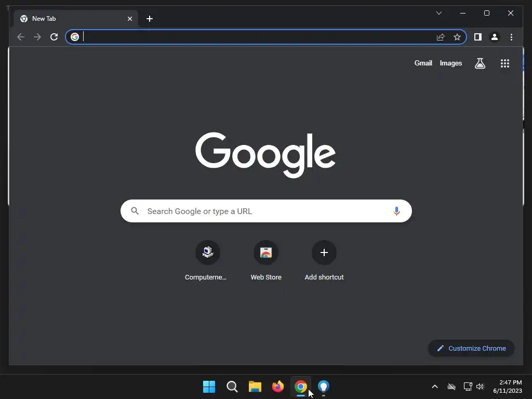532x399 pixels.
Task: Open Windows taskbar search
Action: coord(232,387)
